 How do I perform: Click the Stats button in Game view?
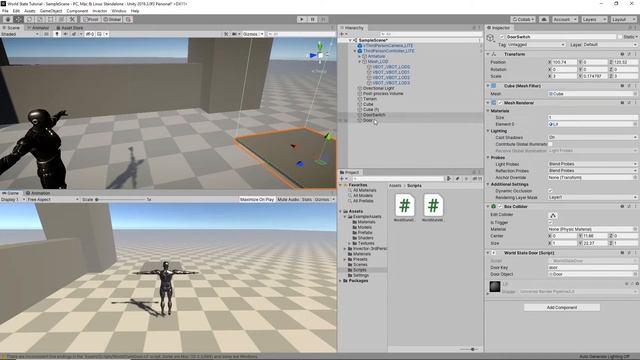[x=307, y=200]
